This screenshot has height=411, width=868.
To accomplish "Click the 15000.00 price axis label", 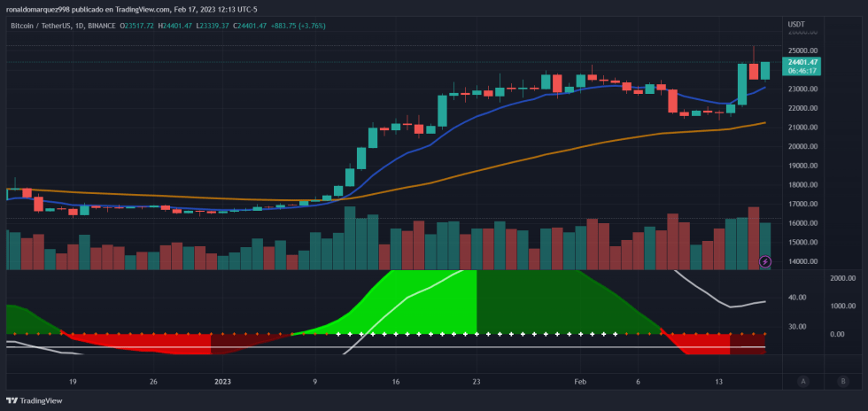I will [804, 243].
